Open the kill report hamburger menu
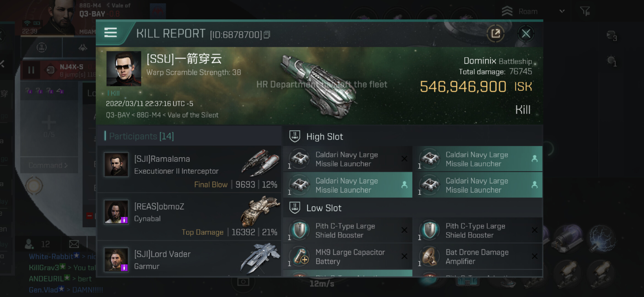Screen dimensions: 644x297 click(110, 33)
